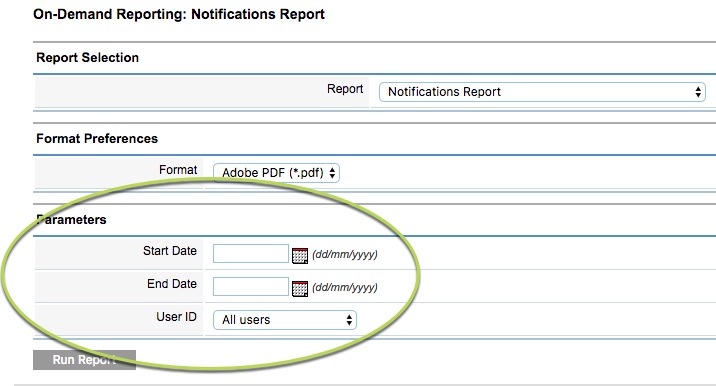Open the User ID dropdown showing All users
This screenshot has width=716, height=386.
coord(285,320)
